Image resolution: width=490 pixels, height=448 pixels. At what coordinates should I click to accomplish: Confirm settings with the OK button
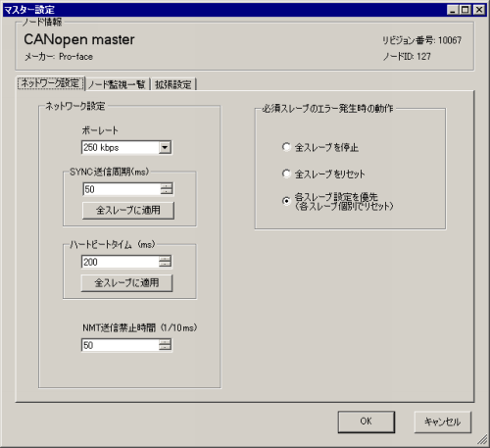367,422
